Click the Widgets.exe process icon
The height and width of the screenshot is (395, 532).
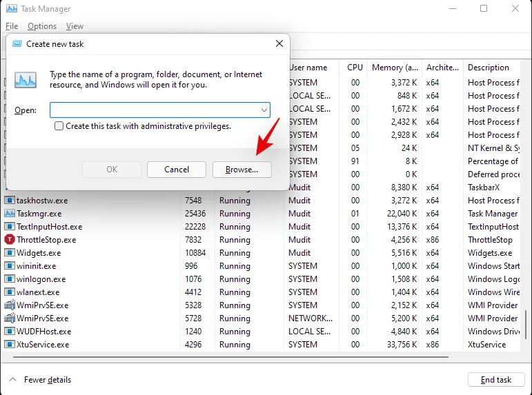(x=10, y=253)
